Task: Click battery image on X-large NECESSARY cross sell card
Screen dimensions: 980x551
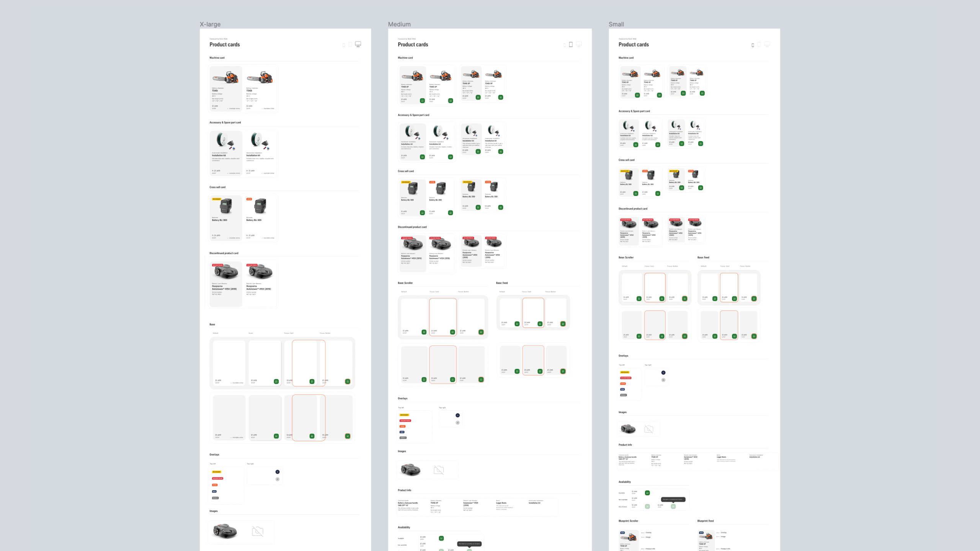Action: pos(226,207)
